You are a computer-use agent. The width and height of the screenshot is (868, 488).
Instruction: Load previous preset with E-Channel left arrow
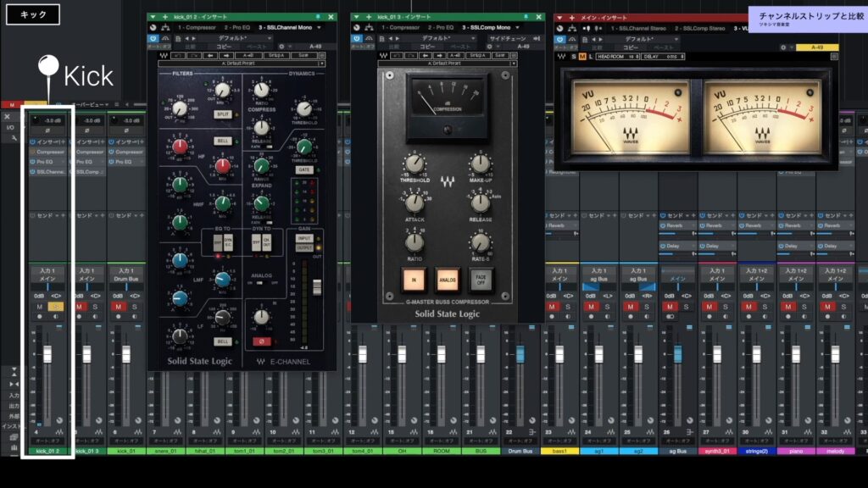click(x=210, y=56)
